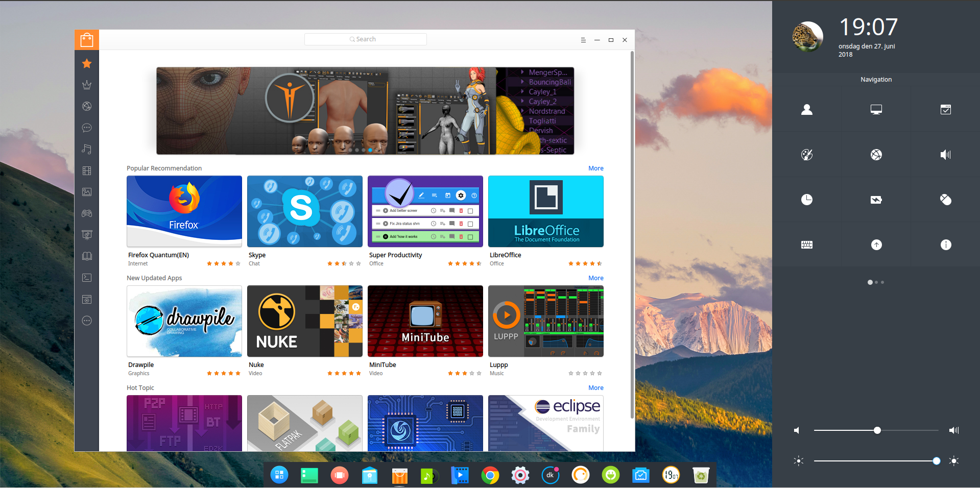Screen dimensions: 980x488
Task: Open the app store main menu button
Action: [583, 40]
